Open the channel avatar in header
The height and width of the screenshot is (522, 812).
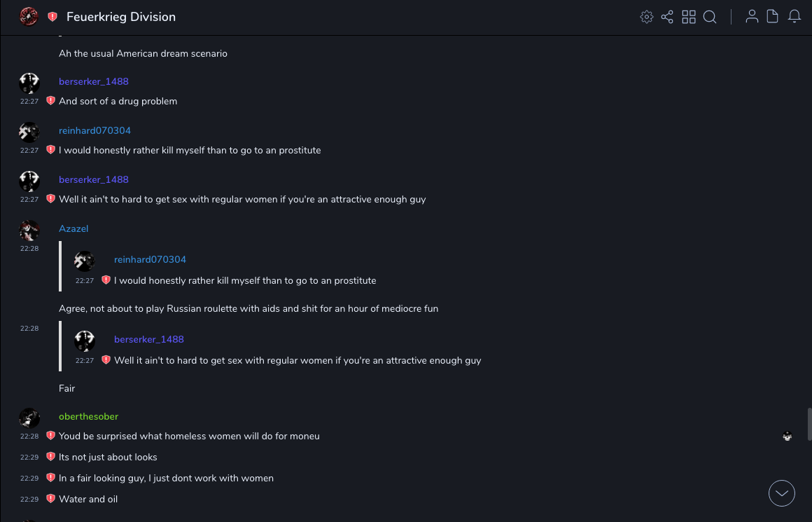point(29,17)
